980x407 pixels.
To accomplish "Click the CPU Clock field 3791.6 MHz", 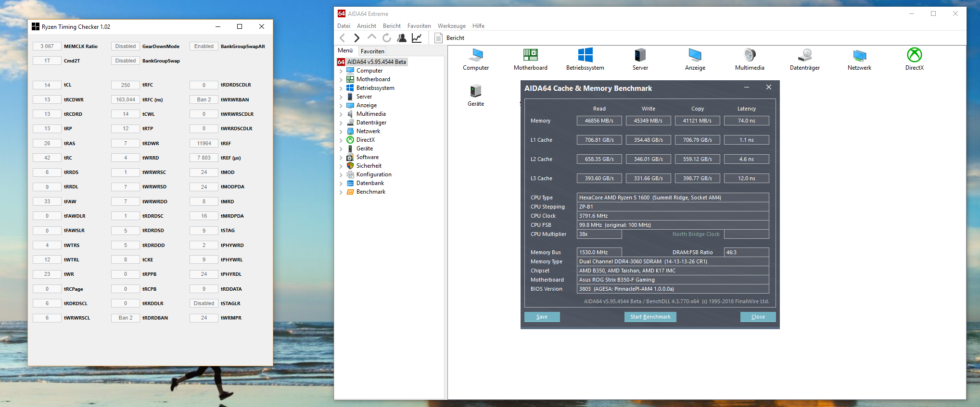I will click(x=673, y=216).
